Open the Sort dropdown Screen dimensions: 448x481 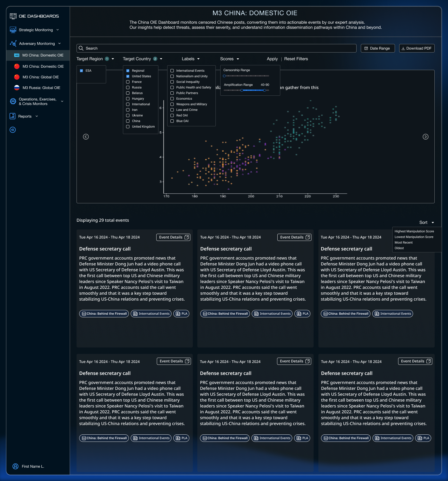coord(426,223)
